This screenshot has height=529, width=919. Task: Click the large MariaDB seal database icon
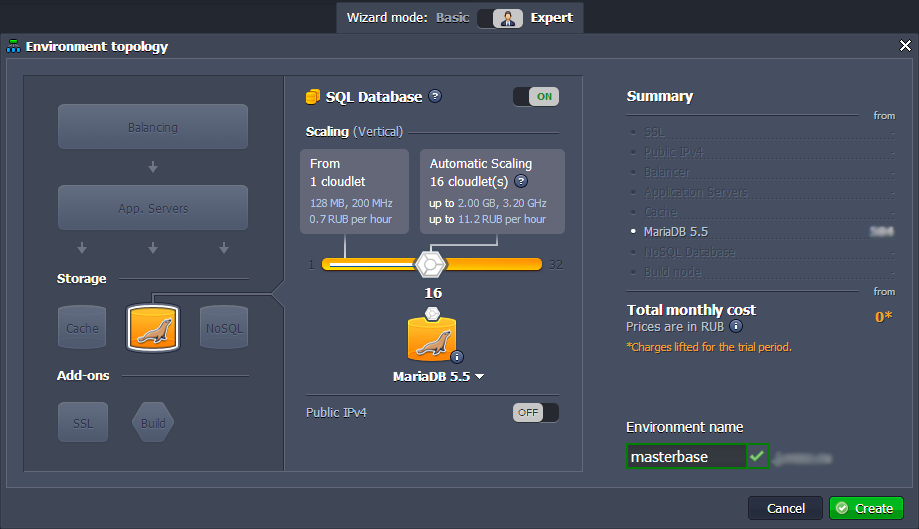click(432, 339)
